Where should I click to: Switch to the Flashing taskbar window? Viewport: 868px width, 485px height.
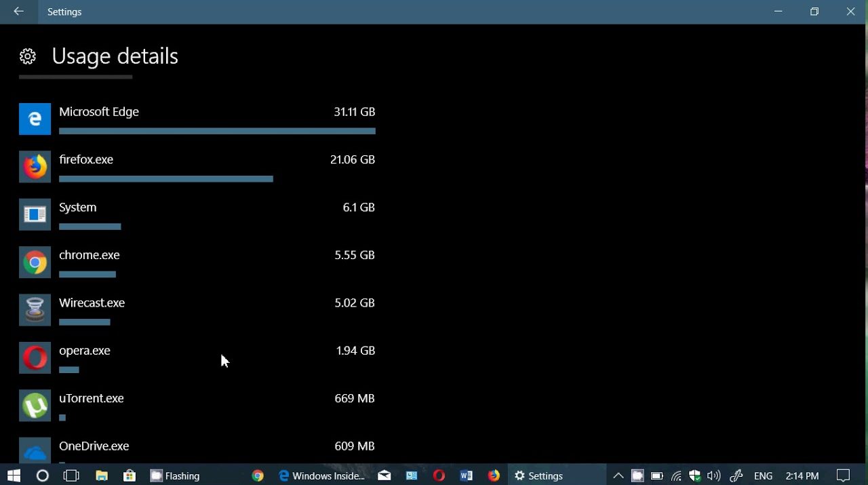(175, 476)
